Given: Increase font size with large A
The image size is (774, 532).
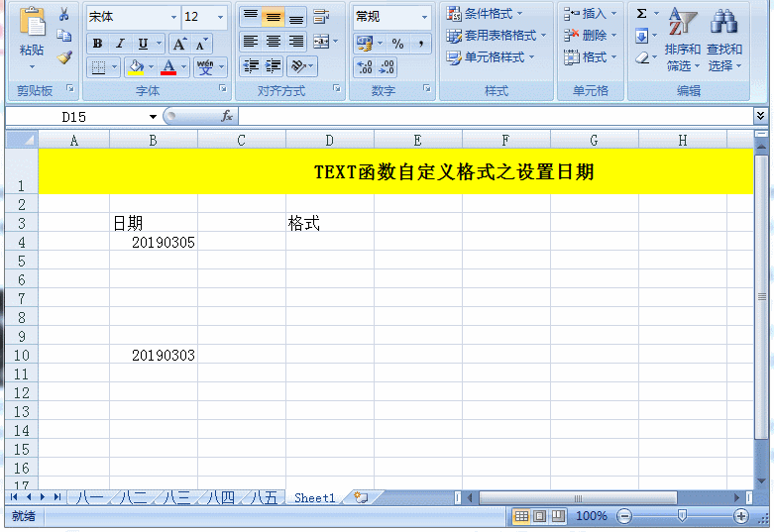Looking at the screenshot, I should tap(179, 44).
